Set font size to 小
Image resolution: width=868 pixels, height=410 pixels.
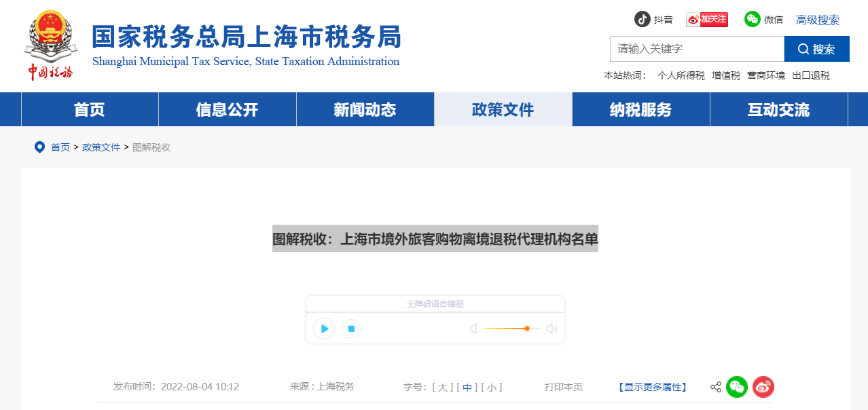point(492,388)
